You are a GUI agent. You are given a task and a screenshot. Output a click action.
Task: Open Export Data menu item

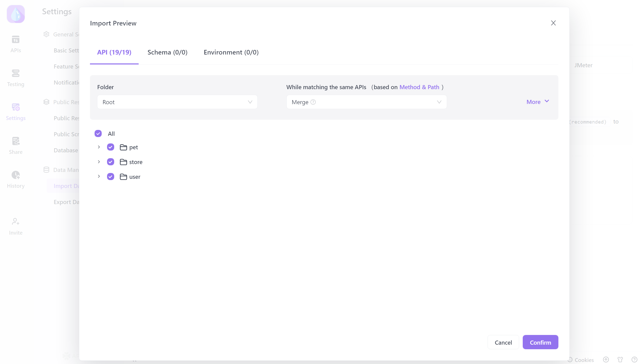tap(66, 202)
